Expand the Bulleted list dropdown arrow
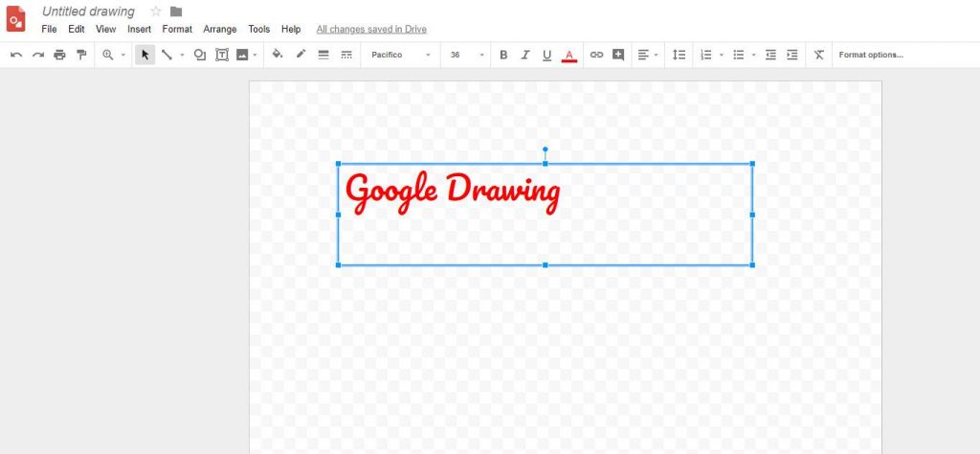Screen dimensions: 980x454 click(754, 55)
